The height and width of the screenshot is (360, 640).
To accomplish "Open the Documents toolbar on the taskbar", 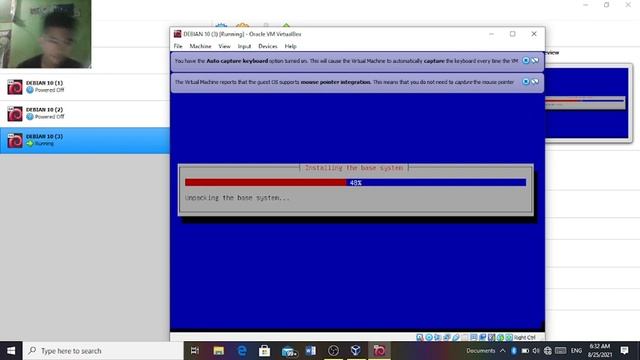I will click(x=480, y=351).
